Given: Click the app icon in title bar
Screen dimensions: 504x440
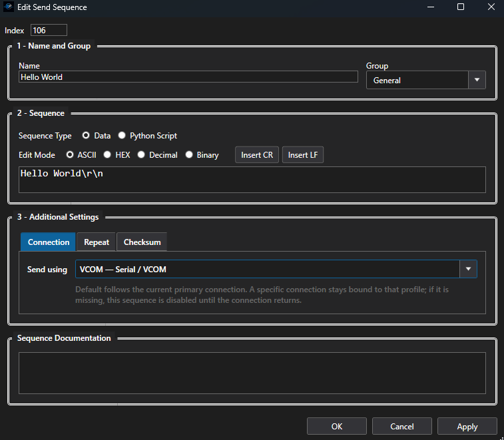Looking at the screenshot, I should [x=9, y=7].
